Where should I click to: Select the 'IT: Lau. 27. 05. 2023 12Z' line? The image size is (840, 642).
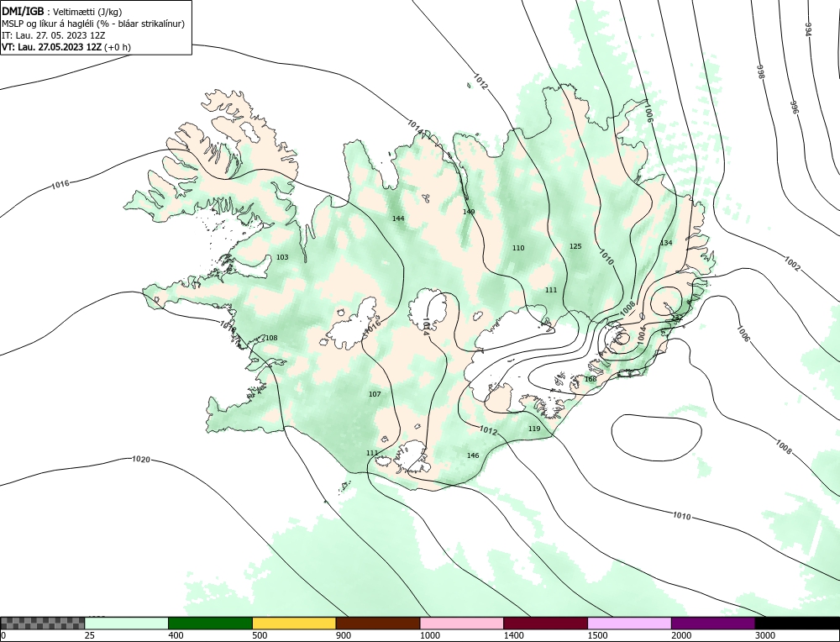(x=54, y=35)
